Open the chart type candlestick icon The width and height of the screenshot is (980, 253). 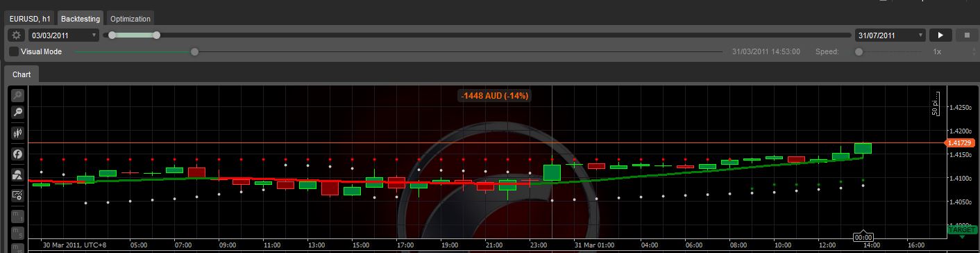coord(17,132)
